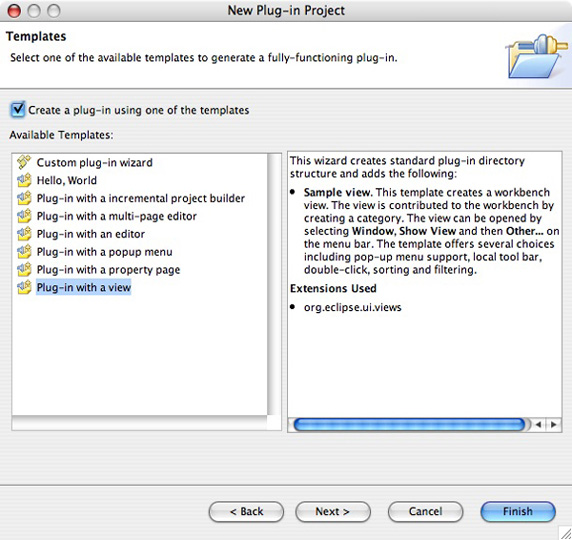Click the bold Sample view text
Screen dimensions: 572x540
tap(338, 192)
